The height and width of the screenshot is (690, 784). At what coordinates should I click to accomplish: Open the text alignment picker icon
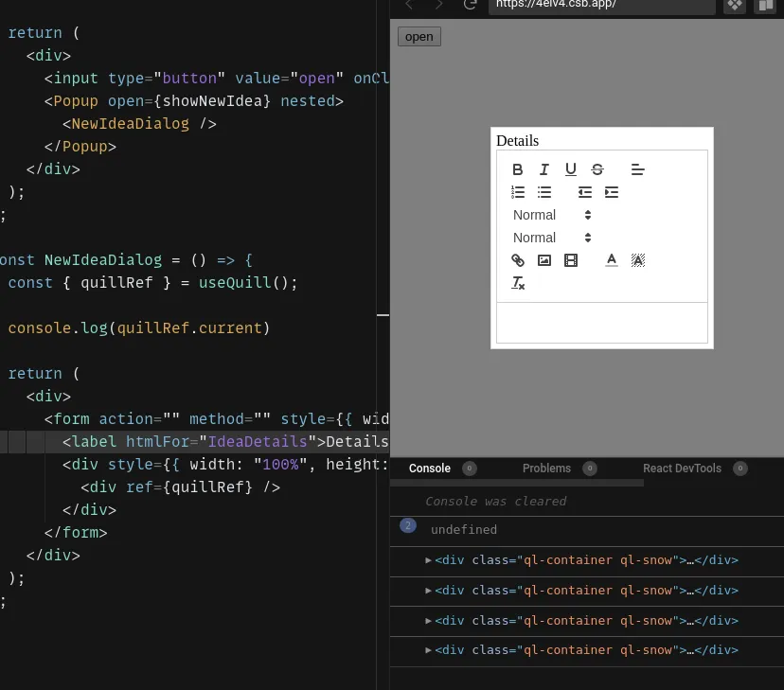(637, 169)
